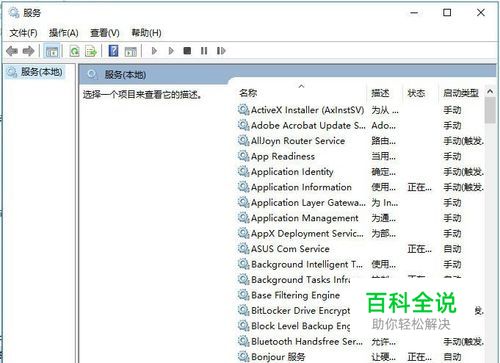Sort by the 启动类型 column header

461,93
